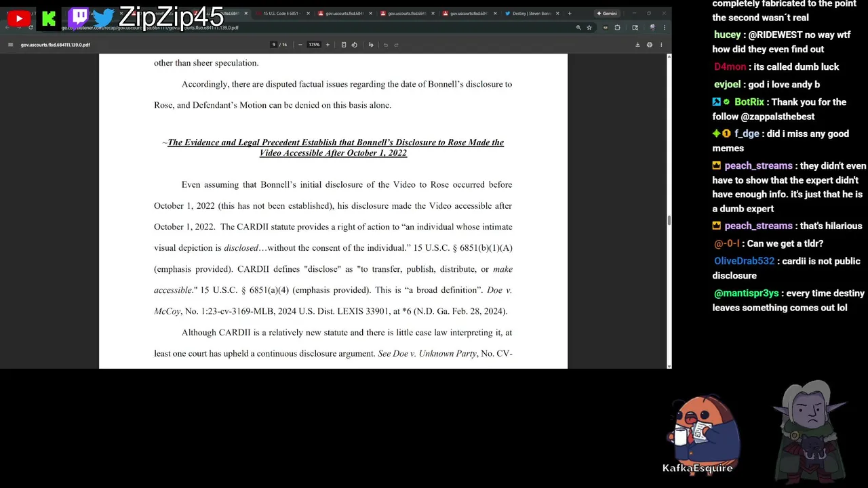Click chat username D4mon
This screenshot has width=868, height=488.
coord(730,67)
